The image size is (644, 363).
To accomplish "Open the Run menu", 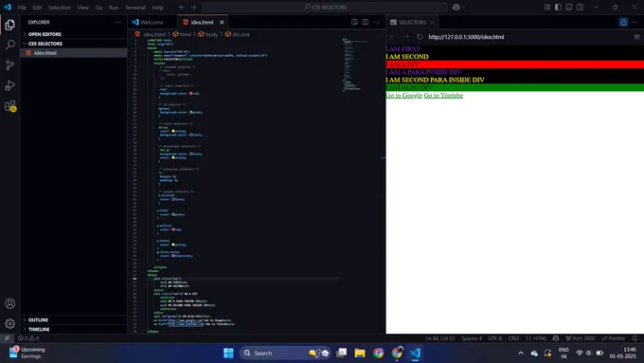I will click(114, 8).
